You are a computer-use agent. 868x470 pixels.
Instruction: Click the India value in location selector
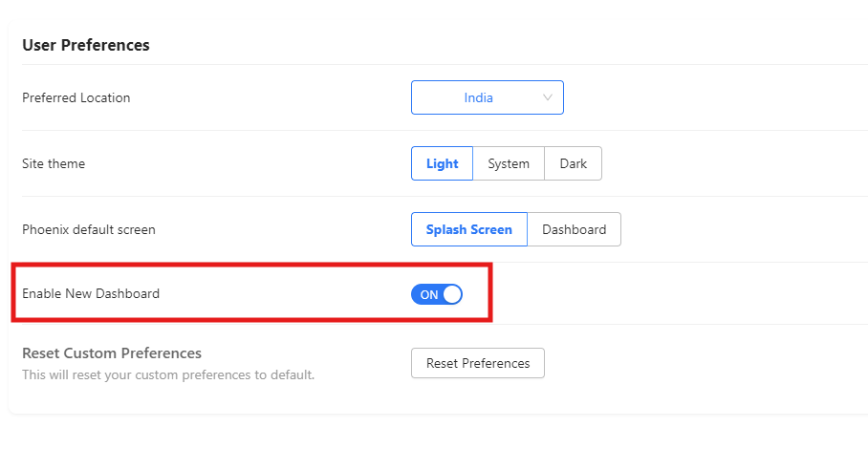pyautogui.click(x=478, y=97)
